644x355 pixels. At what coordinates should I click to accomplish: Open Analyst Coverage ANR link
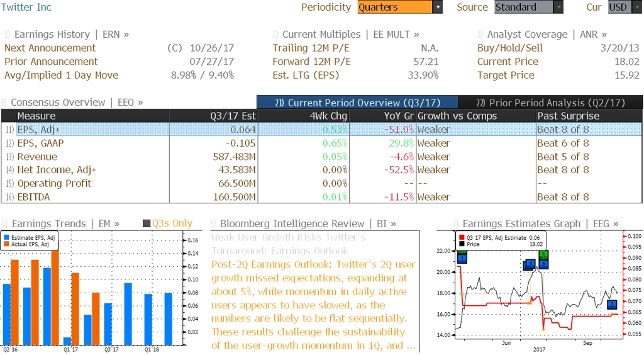coord(547,35)
